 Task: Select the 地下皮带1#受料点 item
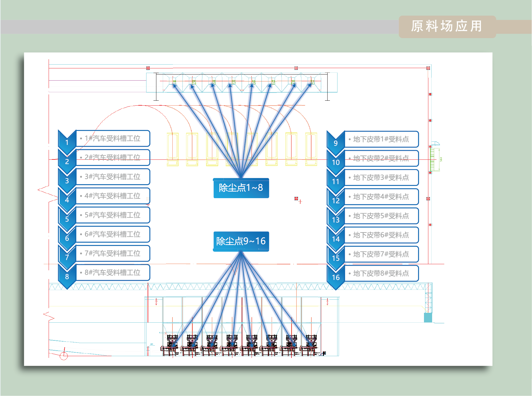(382, 139)
